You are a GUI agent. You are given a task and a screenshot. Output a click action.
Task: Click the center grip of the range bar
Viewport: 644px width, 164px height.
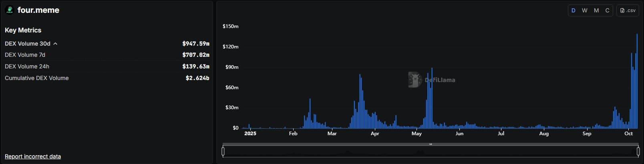tap(431, 144)
